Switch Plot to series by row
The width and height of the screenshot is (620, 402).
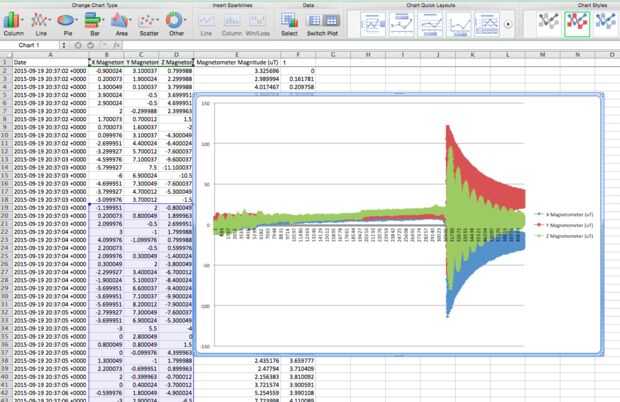315,21
